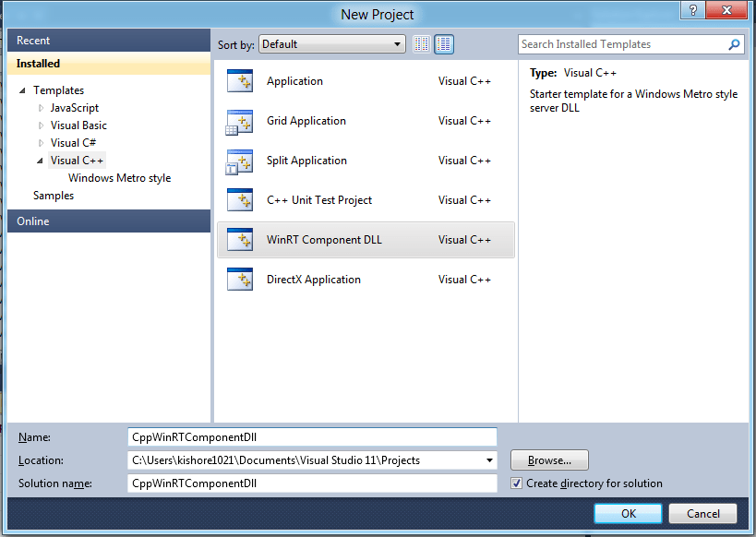Switch to medium icons list view
The width and height of the screenshot is (756, 537).
(444, 44)
